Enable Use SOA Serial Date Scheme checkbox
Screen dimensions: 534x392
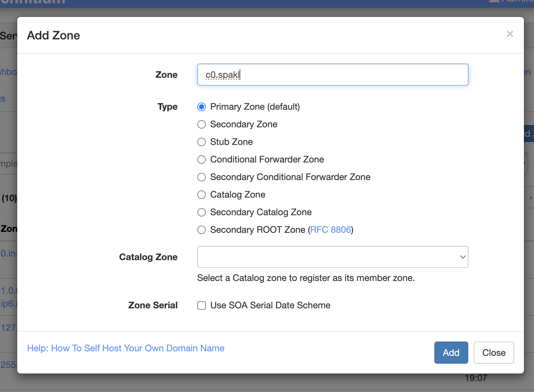(x=202, y=305)
